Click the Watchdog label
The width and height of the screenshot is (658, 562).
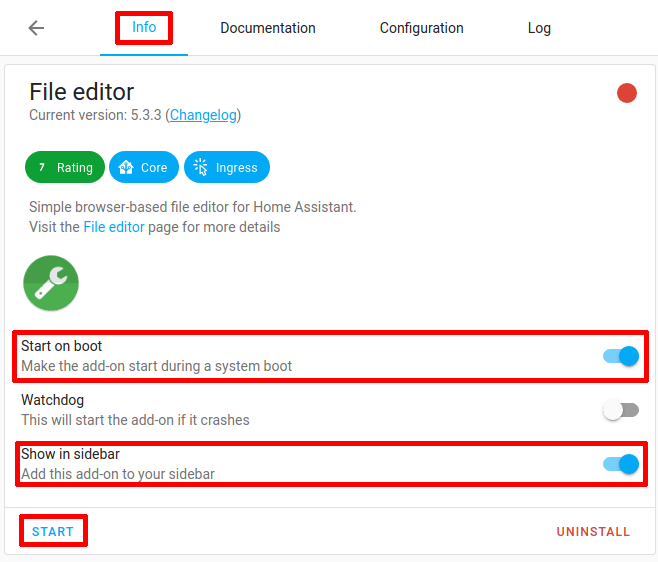(52, 400)
